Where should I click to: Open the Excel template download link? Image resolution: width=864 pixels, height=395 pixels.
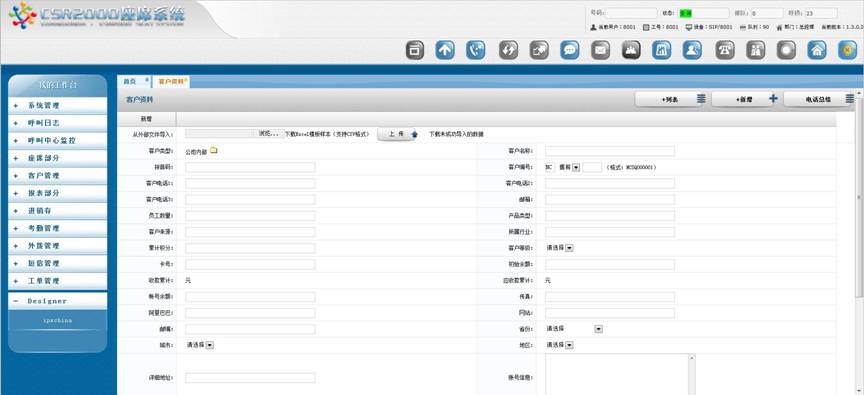tap(327, 134)
